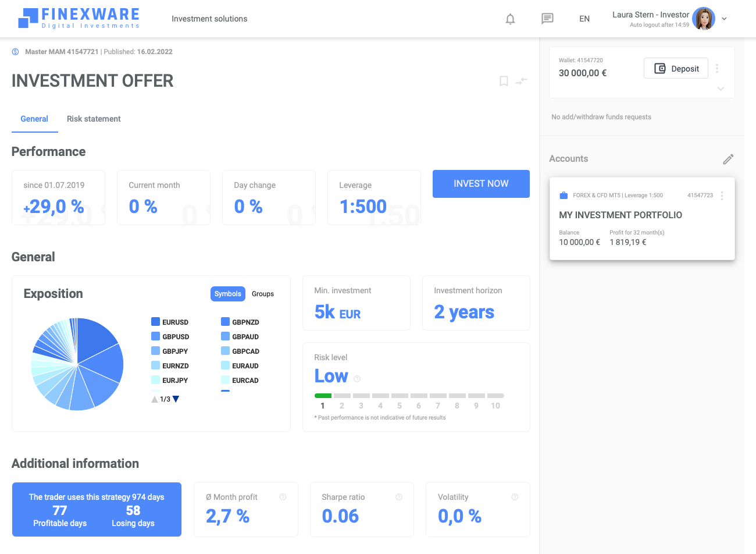756x554 pixels.
Task: Open the Sharpe ratio help tooltip icon
Action: point(398,497)
